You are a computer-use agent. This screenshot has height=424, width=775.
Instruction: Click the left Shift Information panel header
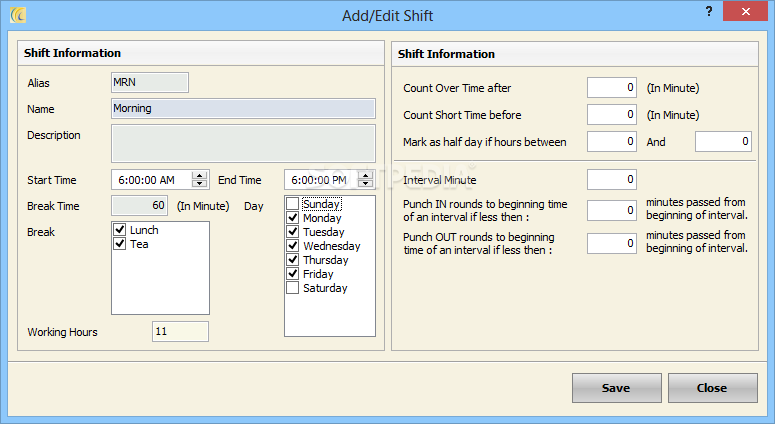(201, 53)
